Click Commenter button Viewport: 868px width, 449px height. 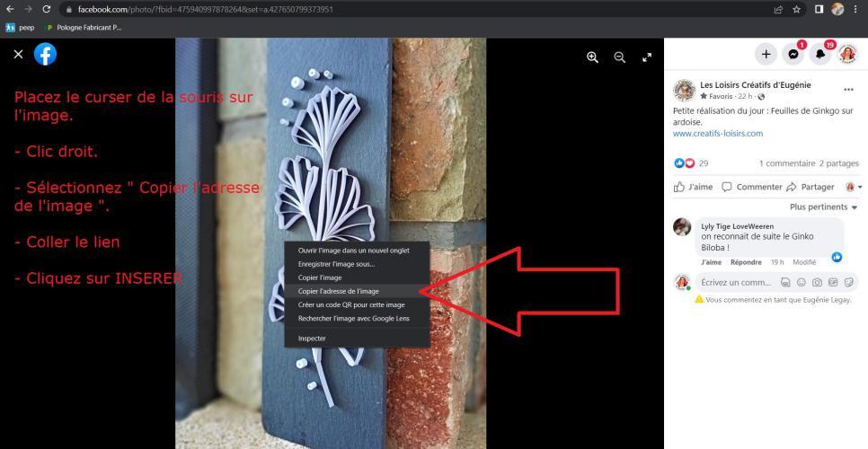click(x=752, y=187)
